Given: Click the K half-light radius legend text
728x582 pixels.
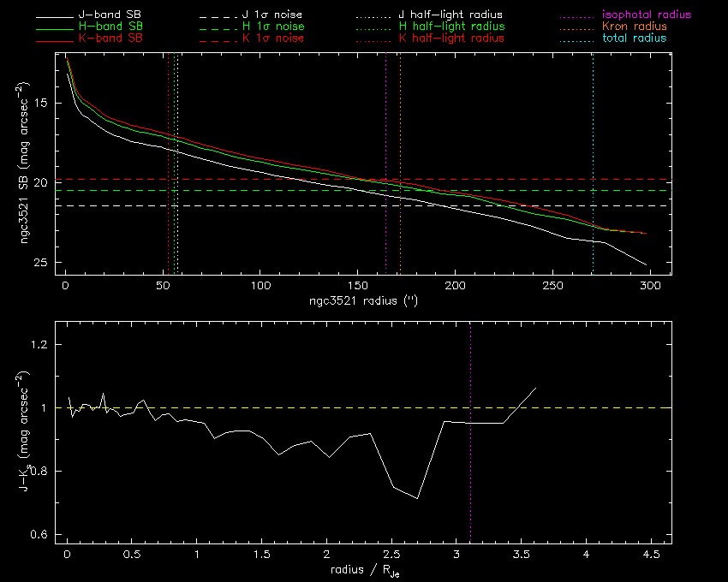Looking at the screenshot, I should click(x=451, y=39).
